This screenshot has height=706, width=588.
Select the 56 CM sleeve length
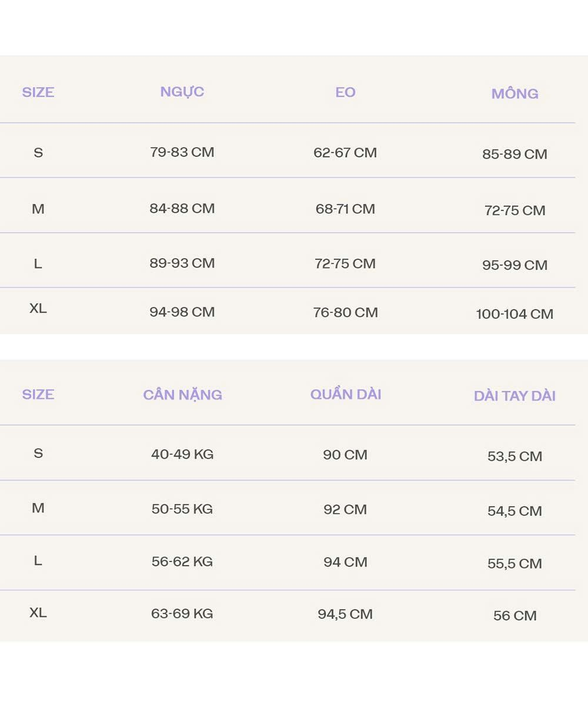514,616
